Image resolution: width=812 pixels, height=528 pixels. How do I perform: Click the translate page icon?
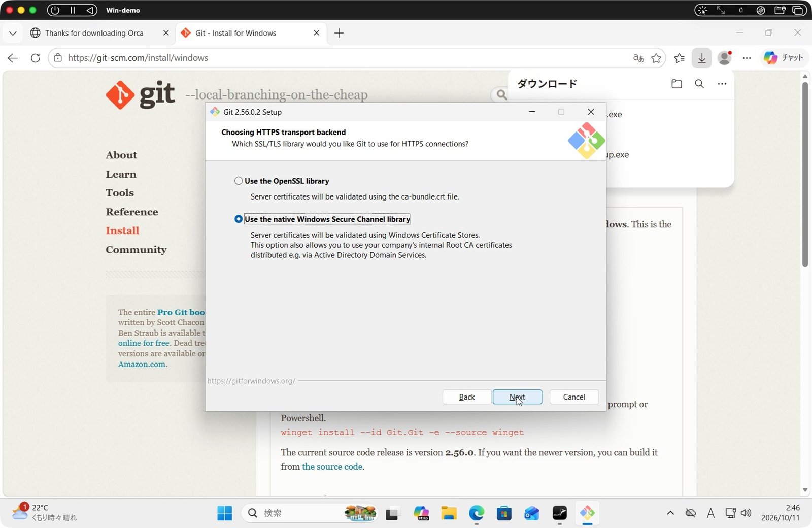[x=638, y=58]
